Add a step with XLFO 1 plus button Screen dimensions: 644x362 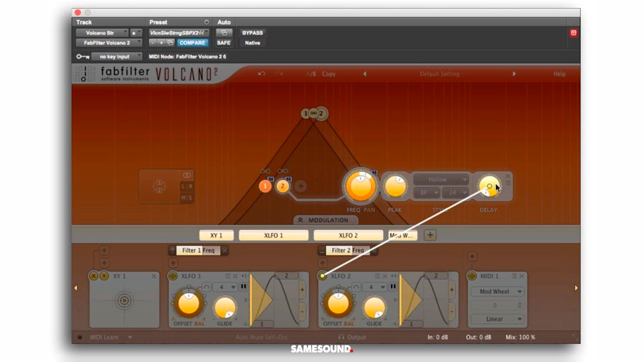302,290
